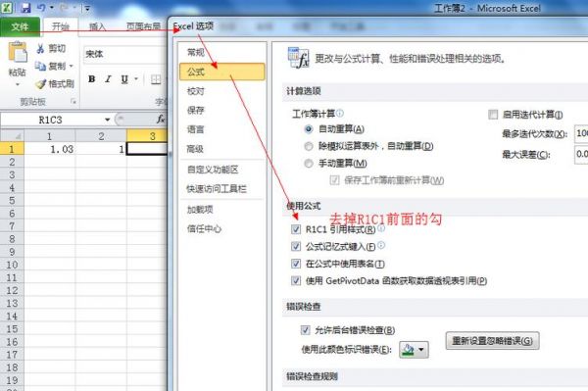Click Reset Ignored Errors (重新设置忽略错误) button

click(492, 340)
